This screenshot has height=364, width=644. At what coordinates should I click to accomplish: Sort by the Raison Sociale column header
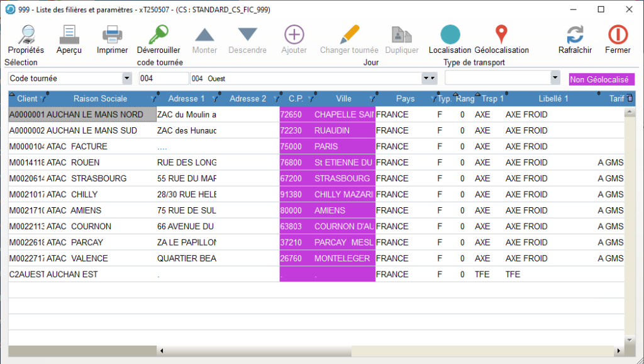(100, 99)
